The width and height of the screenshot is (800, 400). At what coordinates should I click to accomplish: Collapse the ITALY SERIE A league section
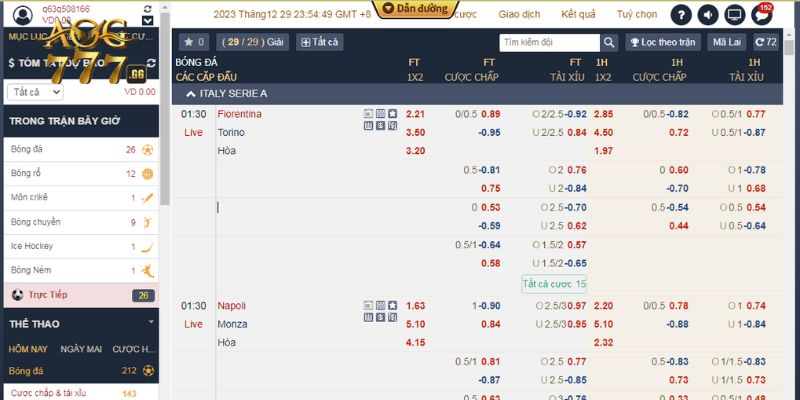click(x=190, y=93)
